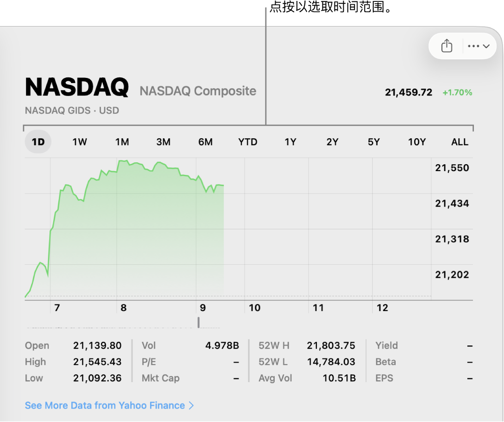Viewport: 504px width, 422px height.
Task: Click the NASDAQ ticker title
Action: (x=76, y=87)
